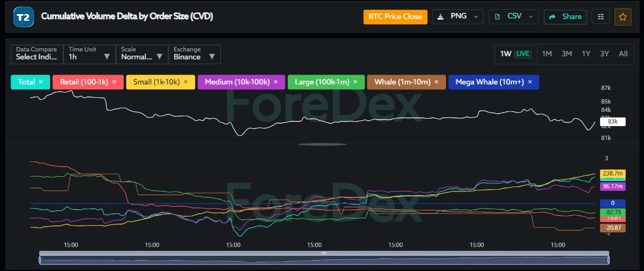Click the PNG download button label
644x271 pixels.
(458, 17)
